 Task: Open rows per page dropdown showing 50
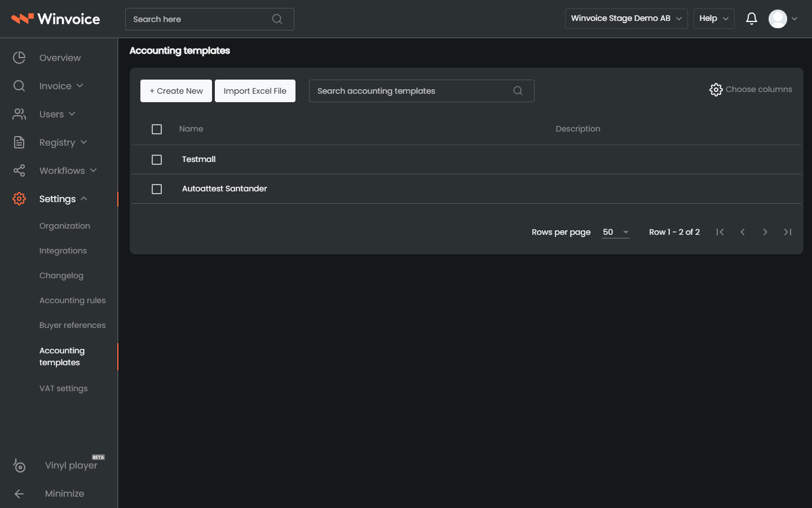pyautogui.click(x=616, y=232)
